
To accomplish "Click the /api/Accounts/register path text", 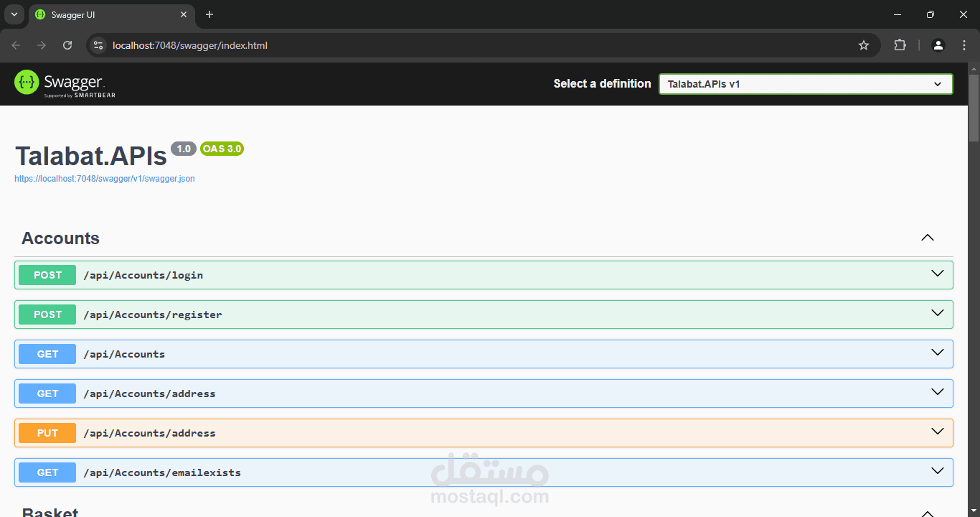I will click(x=153, y=315).
